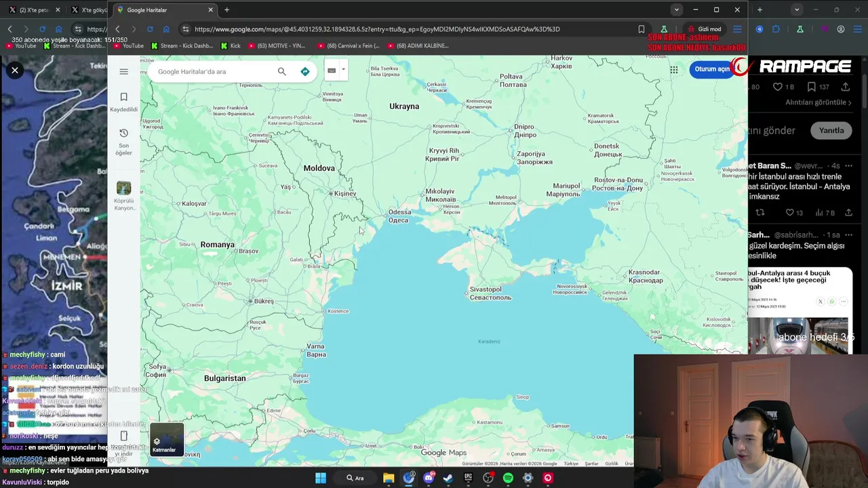Screen dimensions: 868x488
Task: Open Stream - Kick Dashb... bookmark
Action: tap(182, 45)
